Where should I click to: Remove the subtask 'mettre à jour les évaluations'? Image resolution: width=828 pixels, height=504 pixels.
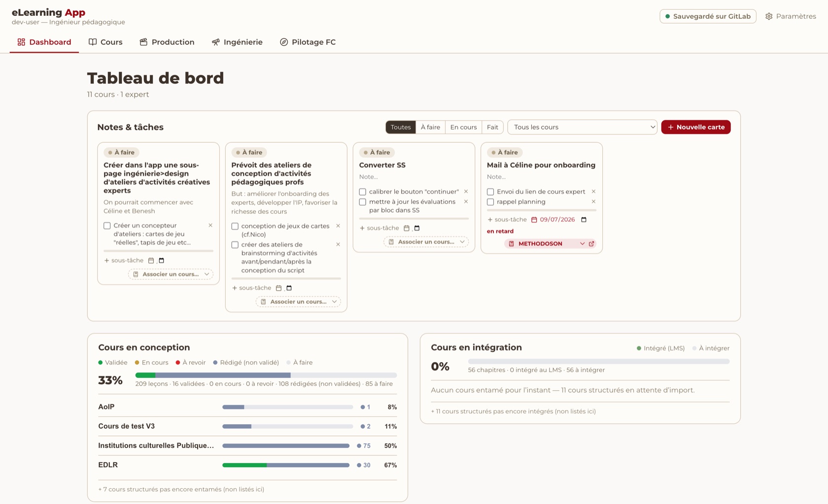pos(466,202)
